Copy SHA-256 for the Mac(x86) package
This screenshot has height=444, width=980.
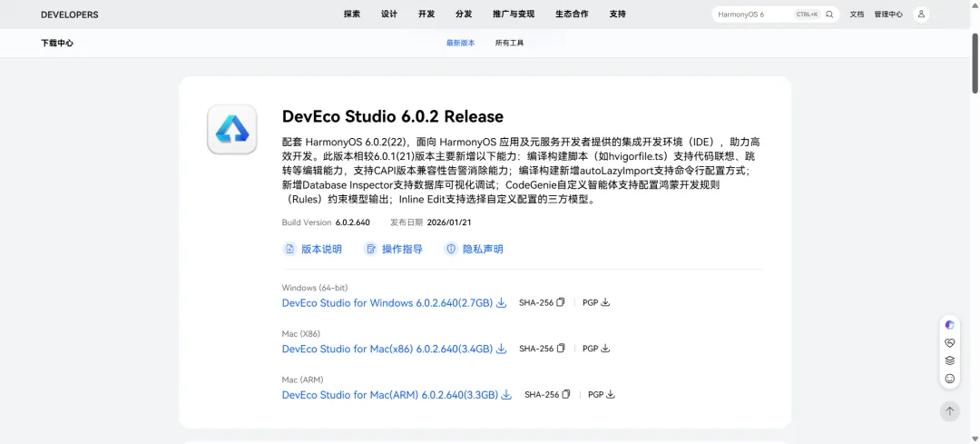coord(561,349)
